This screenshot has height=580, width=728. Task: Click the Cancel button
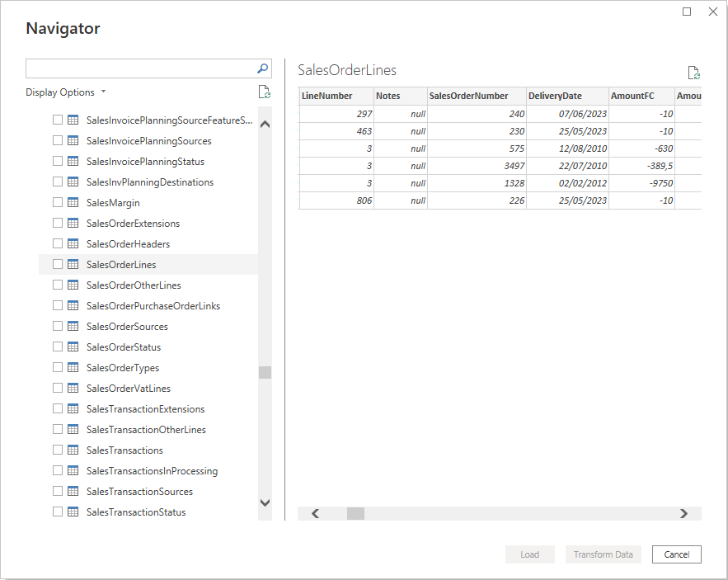[x=676, y=554]
